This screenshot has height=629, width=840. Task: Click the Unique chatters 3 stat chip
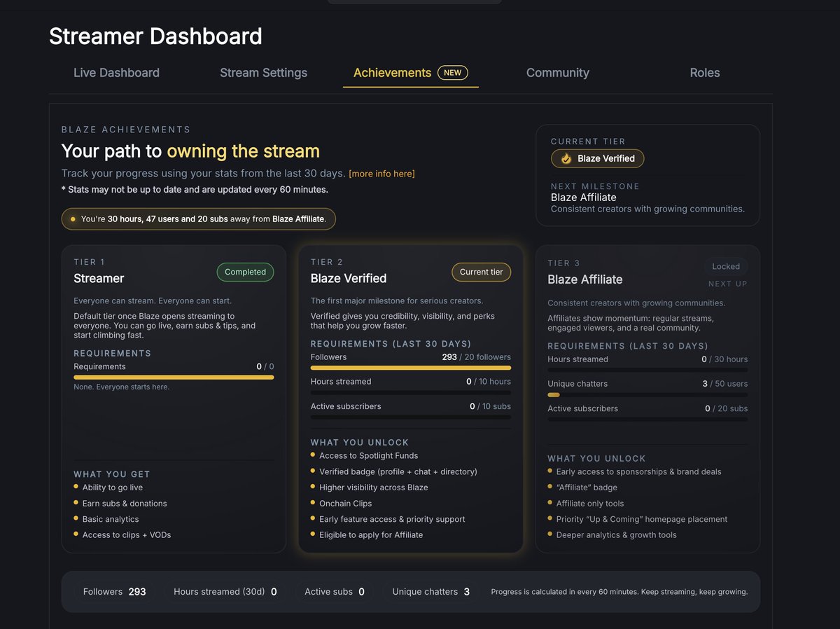click(x=430, y=592)
